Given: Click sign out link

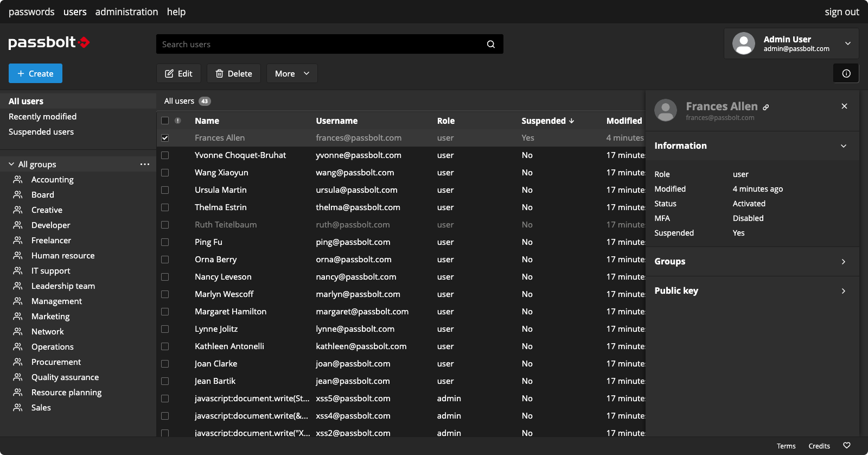Looking at the screenshot, I should (842, 11).
